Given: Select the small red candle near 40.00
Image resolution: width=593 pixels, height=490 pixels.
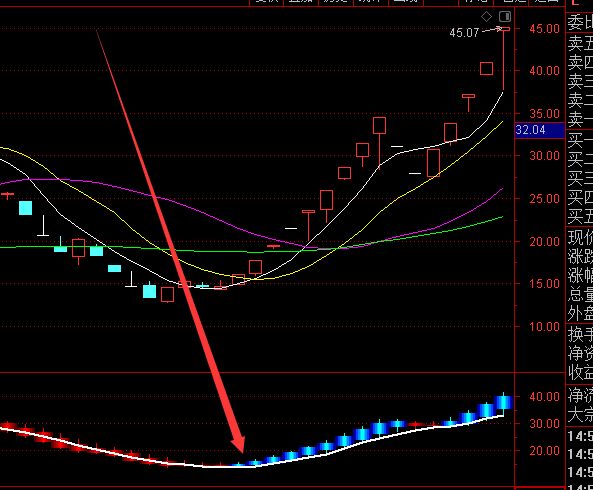Looking at the screenshot, I should (486, 69).
